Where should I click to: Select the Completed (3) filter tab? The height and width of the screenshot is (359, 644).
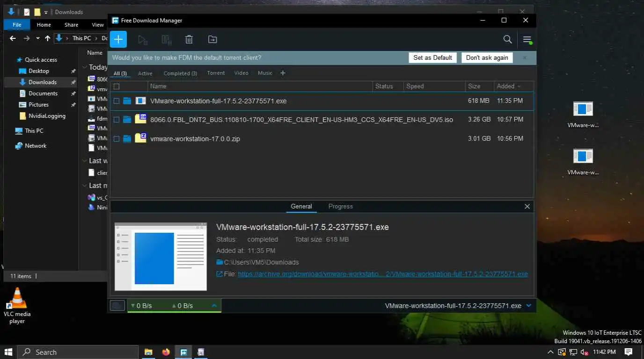(x=180, y=73)
